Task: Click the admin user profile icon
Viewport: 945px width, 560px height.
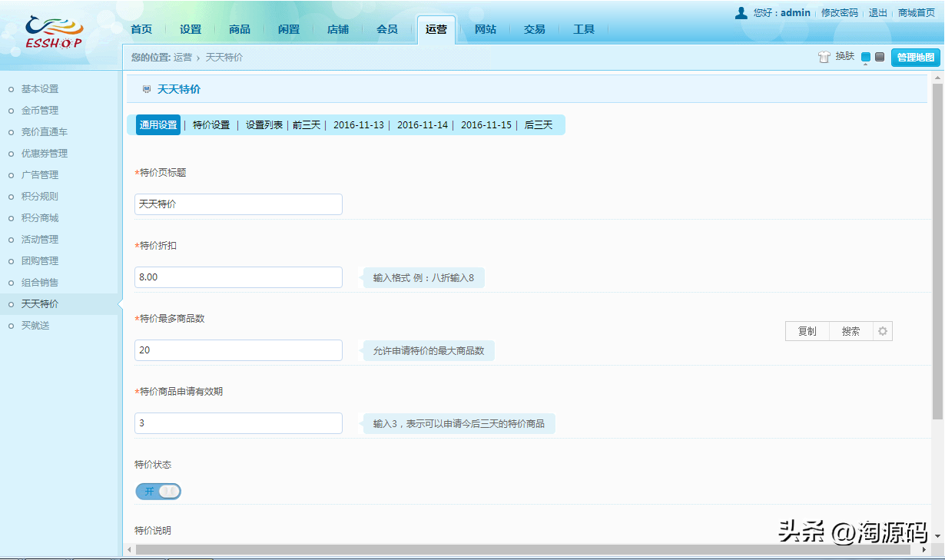Action: (741, 13)
